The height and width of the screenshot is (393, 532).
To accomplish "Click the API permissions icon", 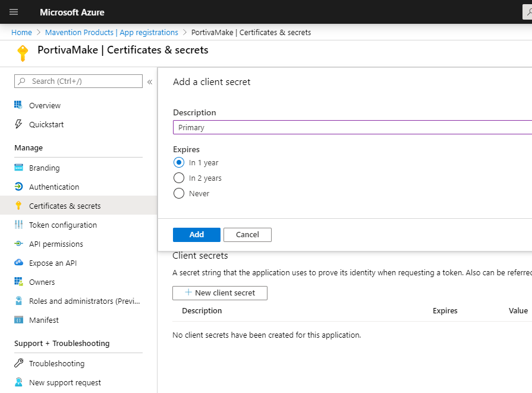I will (18, 244).
